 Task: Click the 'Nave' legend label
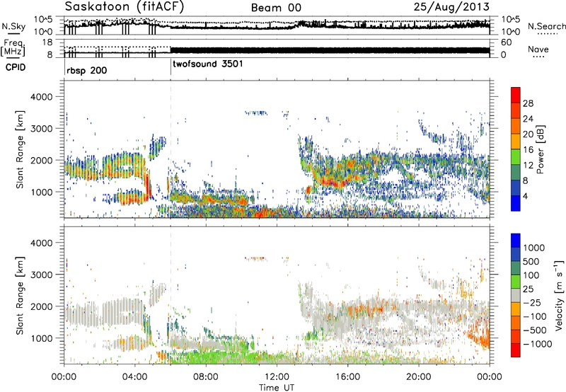538,50
